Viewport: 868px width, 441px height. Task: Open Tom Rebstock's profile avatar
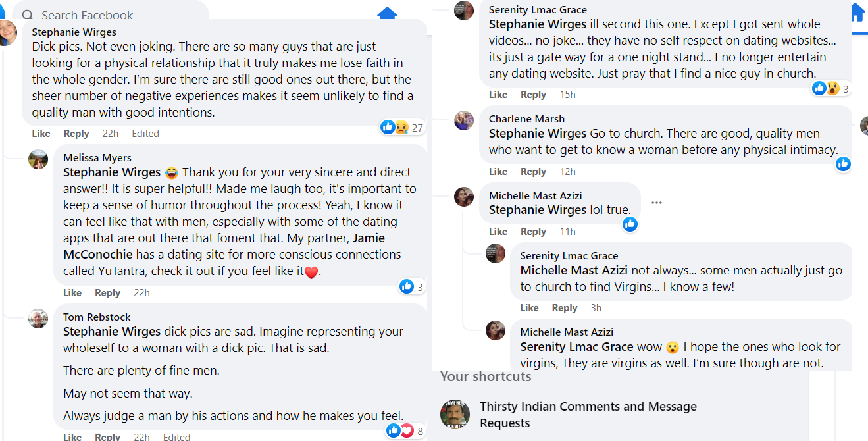38,319
